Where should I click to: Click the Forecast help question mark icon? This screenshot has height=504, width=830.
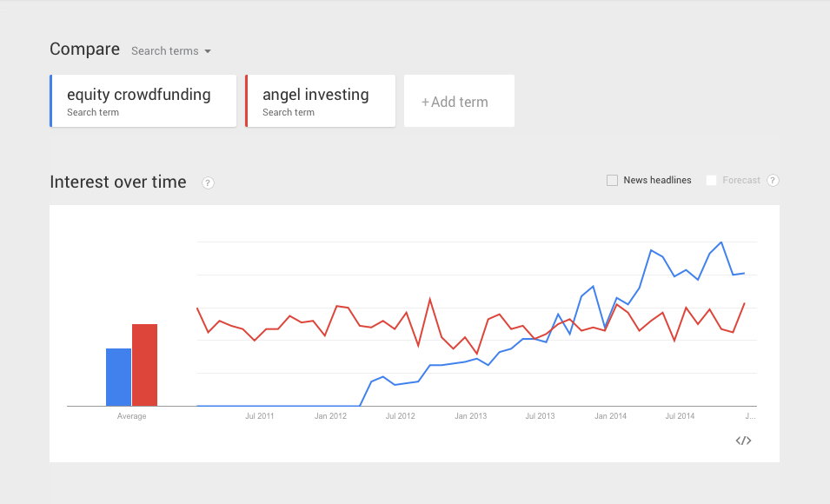773,181
